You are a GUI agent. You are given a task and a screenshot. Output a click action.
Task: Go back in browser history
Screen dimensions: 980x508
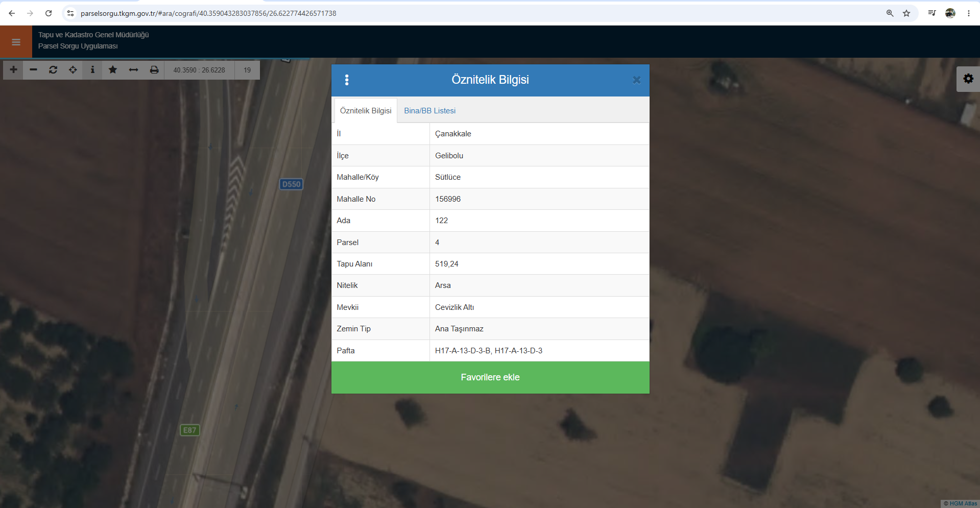pyautogui.click(x=12, y=13)
